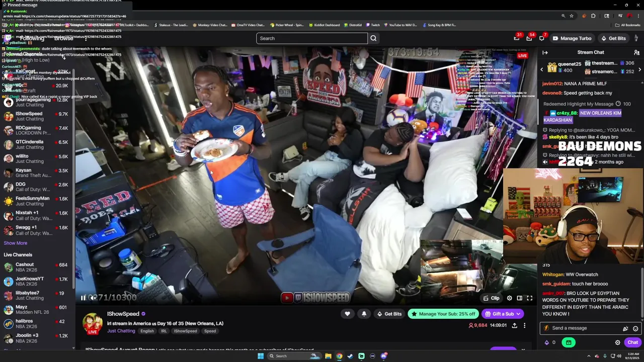Select the Speed tag

pyautogui.click(x=210, y=331)
